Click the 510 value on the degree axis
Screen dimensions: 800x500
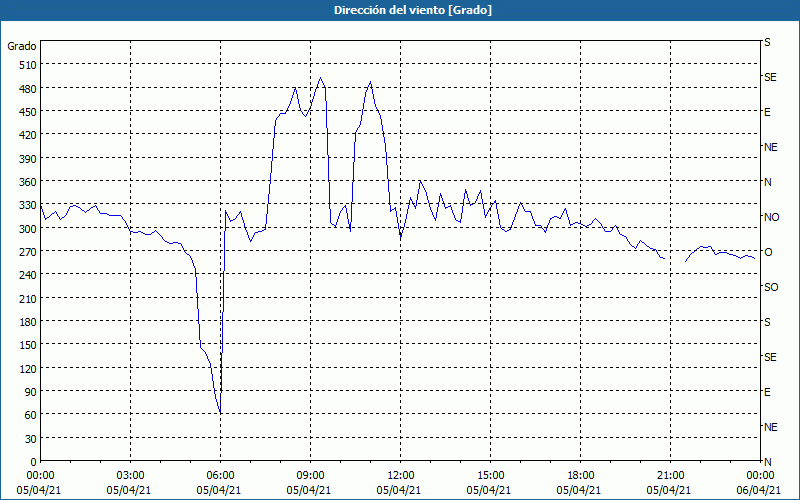coord(29,65)
